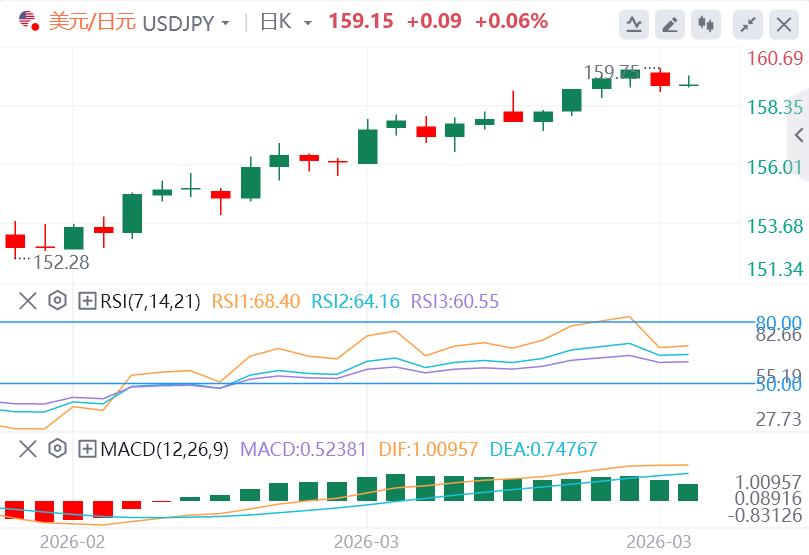
Task: Remove the MACD indicator panel
Action: (x=27, y=449)
